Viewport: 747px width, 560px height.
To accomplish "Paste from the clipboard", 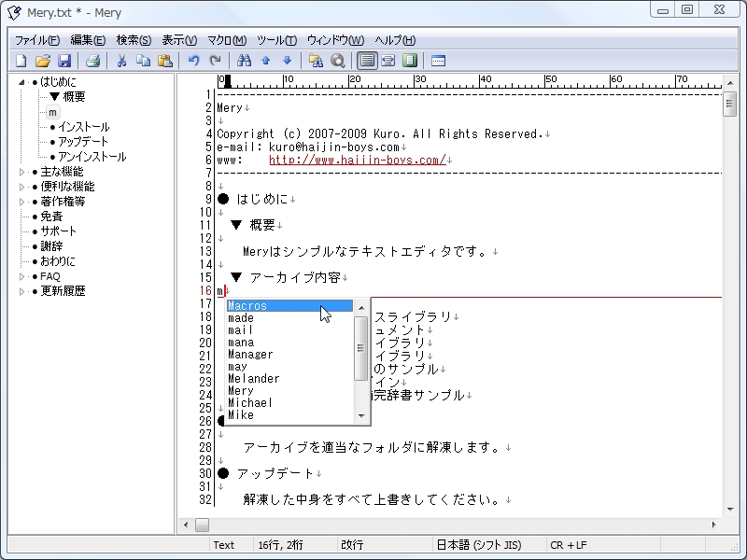I will 163,60.
